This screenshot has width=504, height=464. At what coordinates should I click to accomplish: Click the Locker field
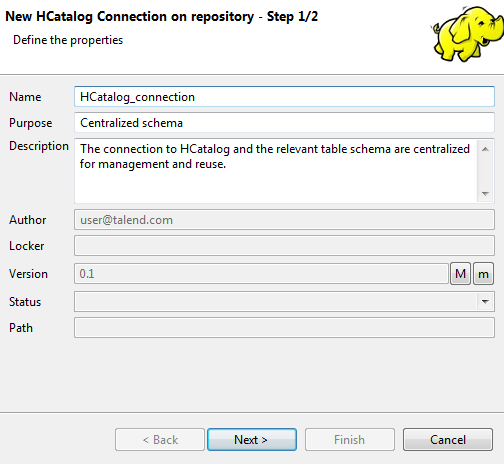[284, 246]
